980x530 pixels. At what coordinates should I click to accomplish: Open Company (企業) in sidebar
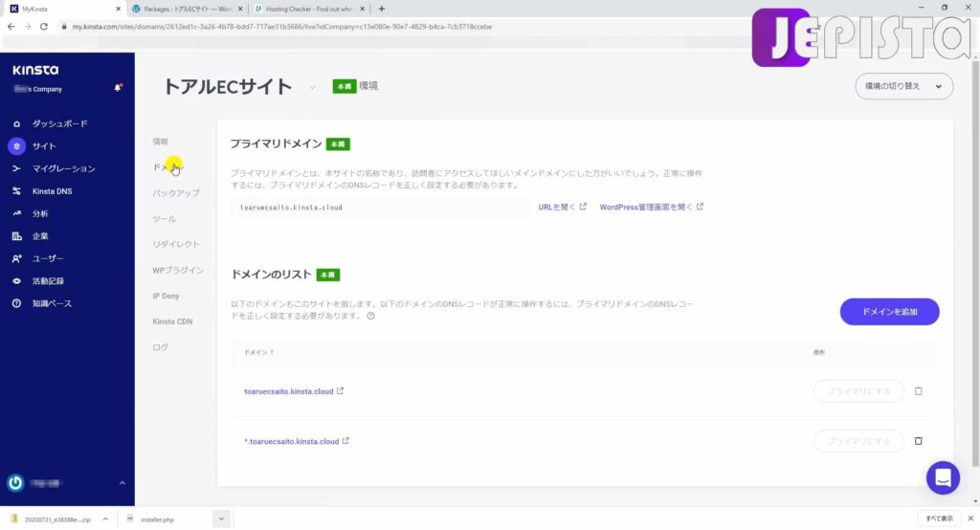[x=40, y=236]
